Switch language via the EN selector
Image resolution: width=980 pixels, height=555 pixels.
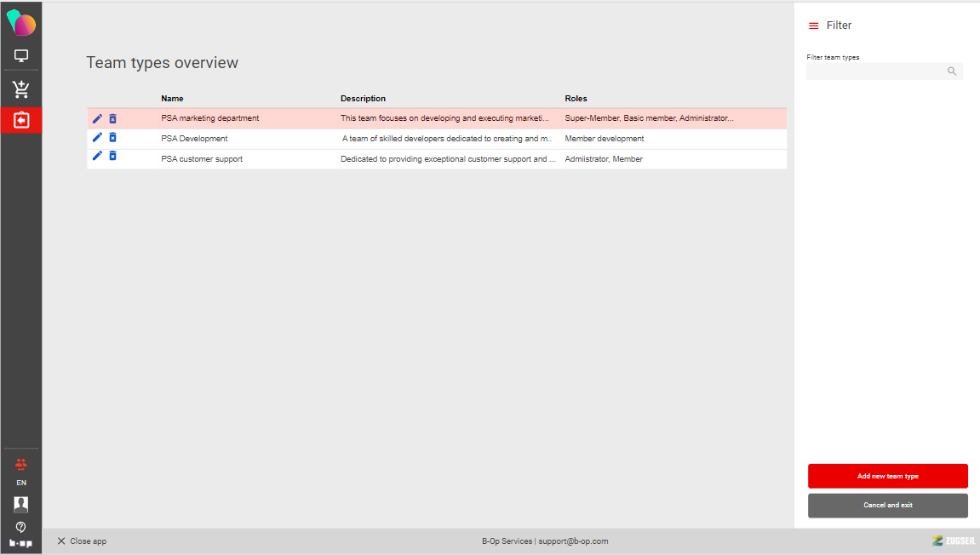point(21,483)
